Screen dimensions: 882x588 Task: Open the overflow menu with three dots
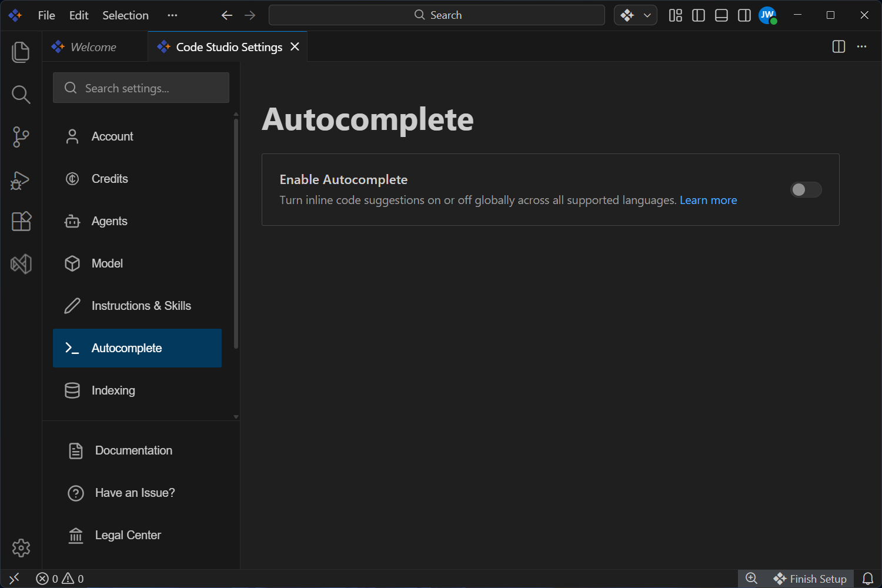click(x=172, y=15)
